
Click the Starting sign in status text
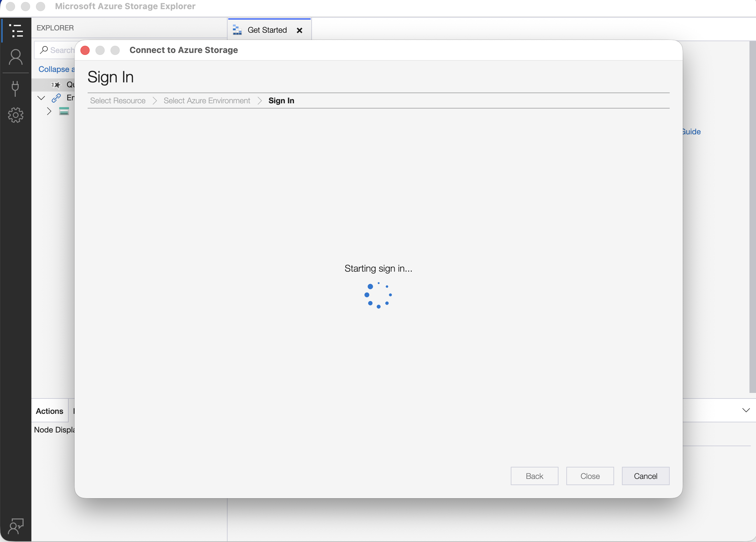tap(378, 268)
